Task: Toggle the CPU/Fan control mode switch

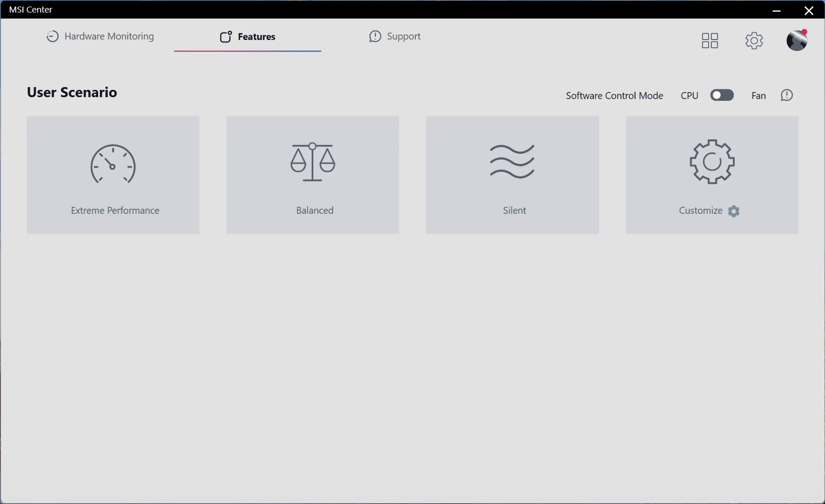Action: click(722, 95)
